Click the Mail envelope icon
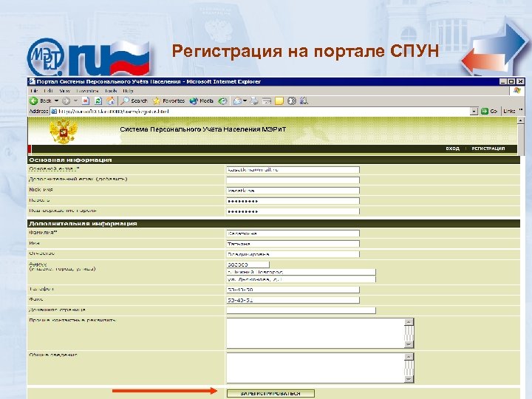The height and width of the screenshot is (399, 532). [238, 100]
